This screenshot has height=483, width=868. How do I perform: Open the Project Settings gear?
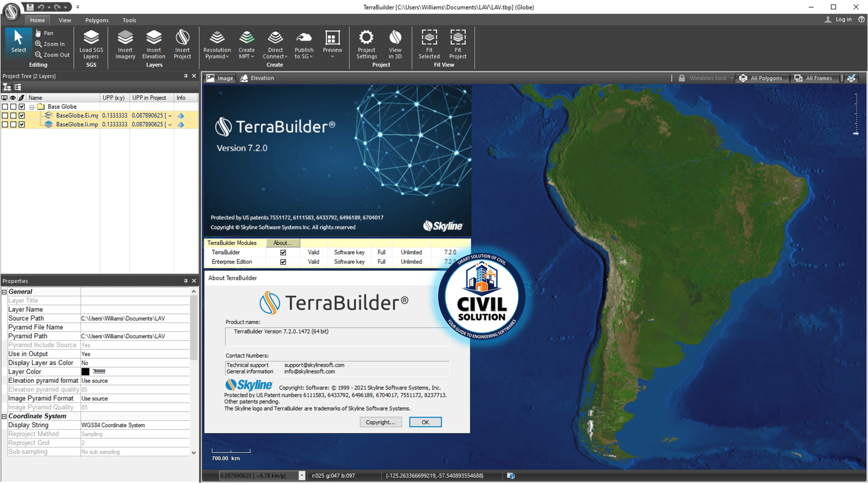[x=366, y=45]
